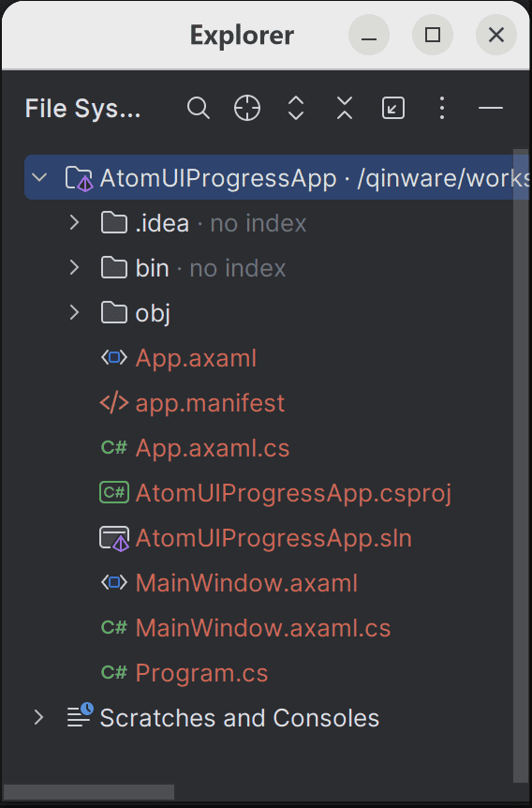Select app.manifest in the tree

coord(210,402)
